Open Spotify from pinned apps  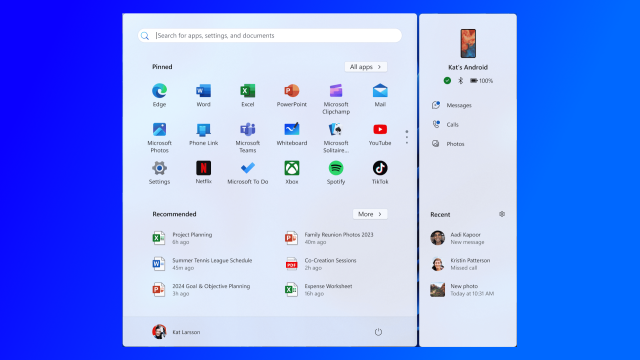click(336, 173)
